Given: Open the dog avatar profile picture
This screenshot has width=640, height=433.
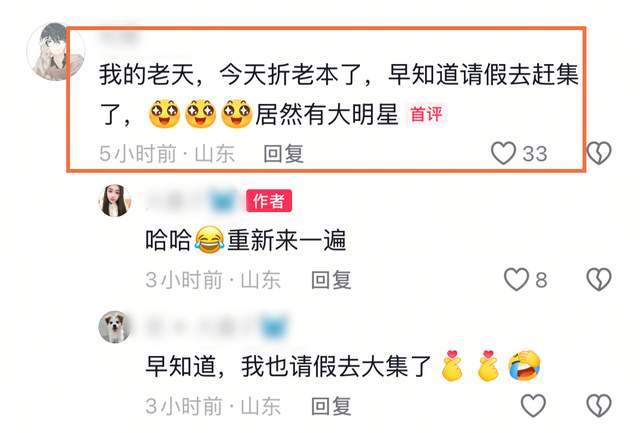Looking at the screenshot, I should 115,327.
